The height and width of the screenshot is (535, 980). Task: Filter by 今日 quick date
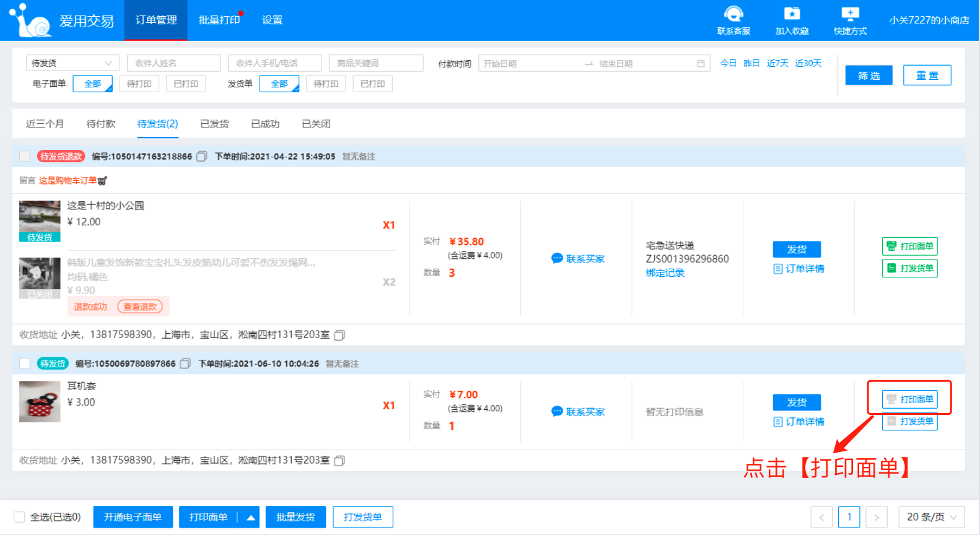click(x=728, y=63)
